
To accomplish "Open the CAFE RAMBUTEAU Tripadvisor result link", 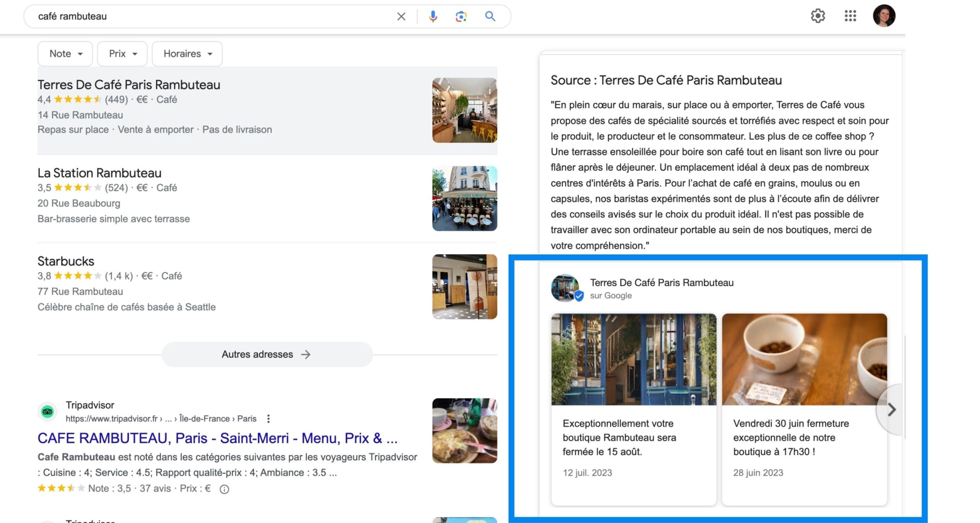I will tap(217, 438).
